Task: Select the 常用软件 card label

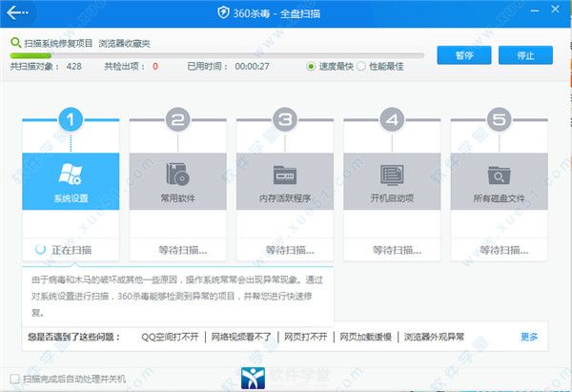Action: pyautogui.click(x=177, y=198)
